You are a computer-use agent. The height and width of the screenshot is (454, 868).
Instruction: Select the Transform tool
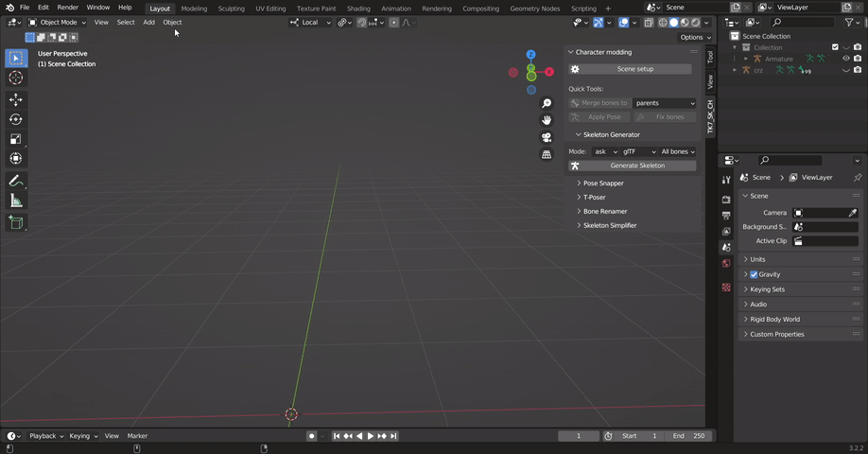tap(16, 158)
